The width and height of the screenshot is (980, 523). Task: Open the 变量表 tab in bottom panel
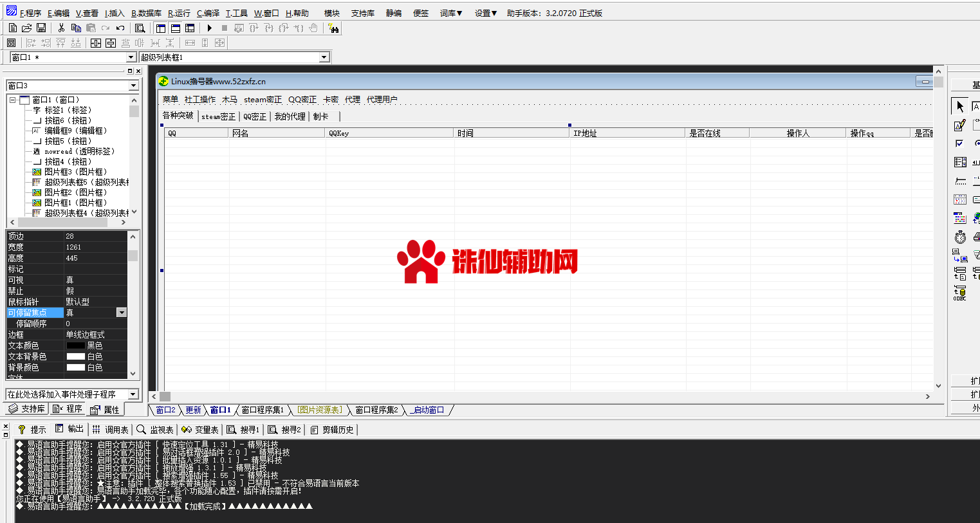tap(200, 429)
